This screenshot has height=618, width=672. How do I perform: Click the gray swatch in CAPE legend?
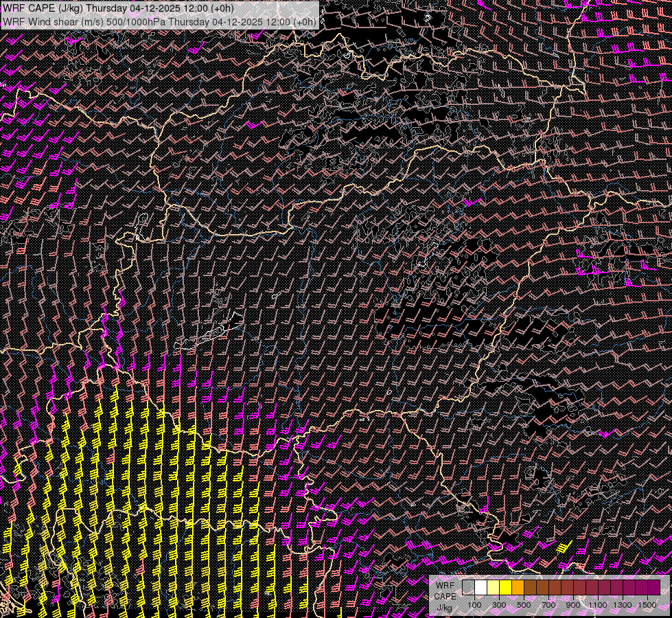(468, 587)
